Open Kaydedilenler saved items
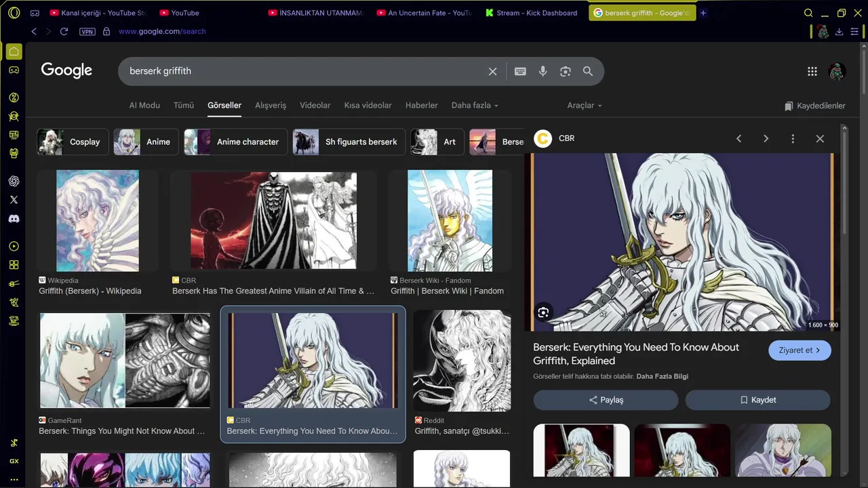 click(815, 106)
